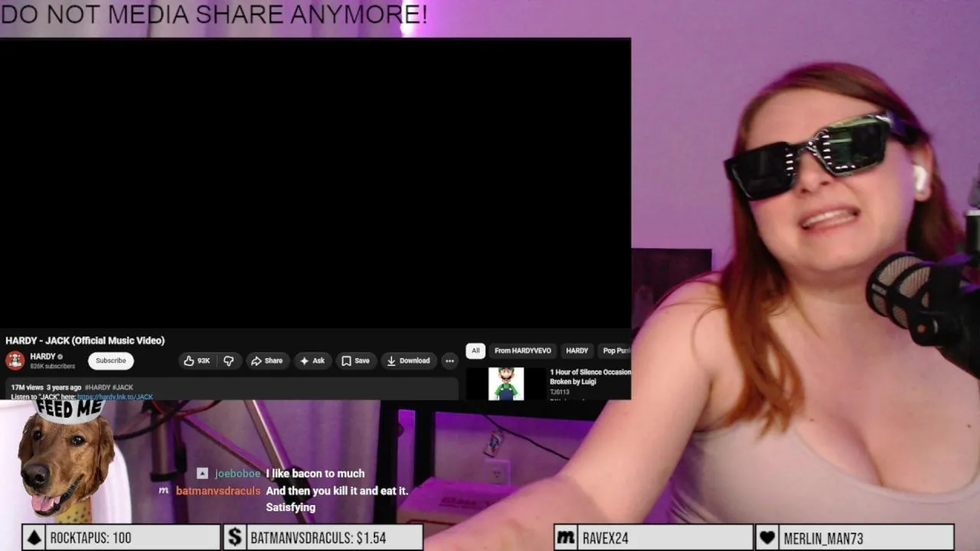The width and height of the screenshot is (980, 551).
Task: Click the ROCKTAPUS: 100 bits label
Action: click(90, 538)
